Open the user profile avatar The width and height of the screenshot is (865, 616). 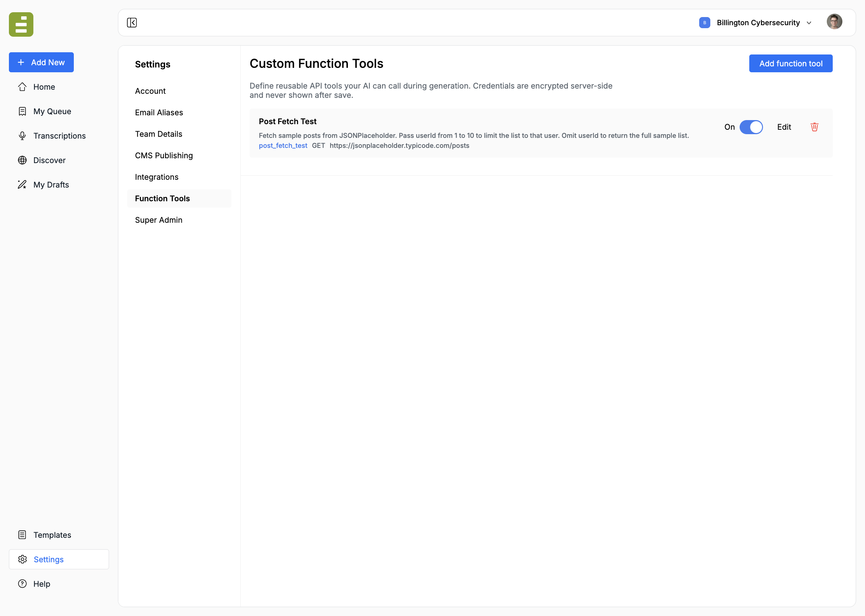[x=835, y=21]
